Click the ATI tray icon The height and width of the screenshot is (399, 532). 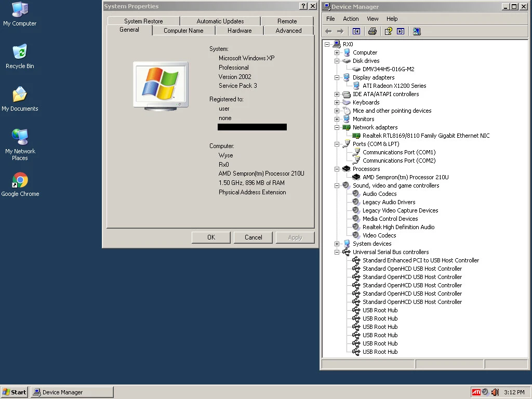[x=476, y=392]
